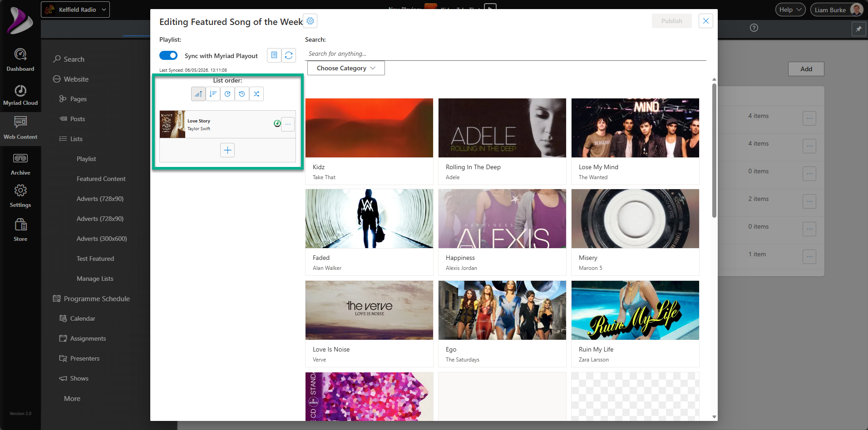This screenshot has width=868, height=430.
Task: Open list settings gear beside the dialog title
Action: pyautogui.click(x=310, y=21)
